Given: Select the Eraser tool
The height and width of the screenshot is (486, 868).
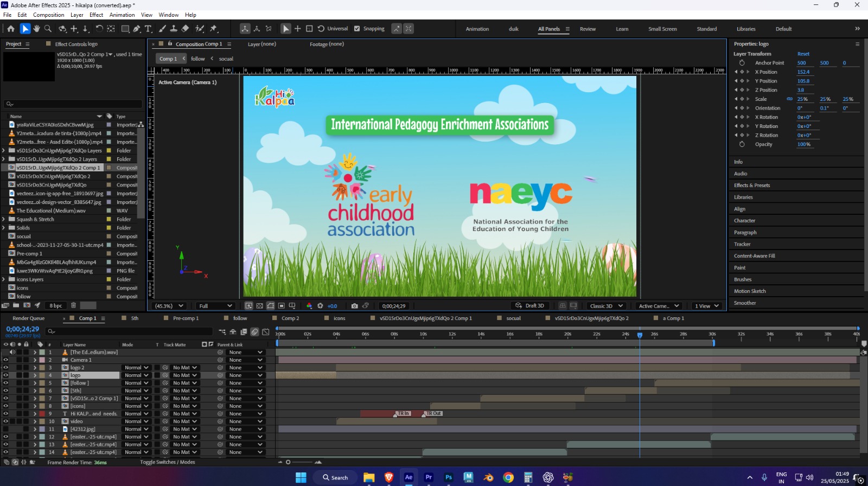Looking at the screenshot, I should pyautogui.click(x=185, y=29).
